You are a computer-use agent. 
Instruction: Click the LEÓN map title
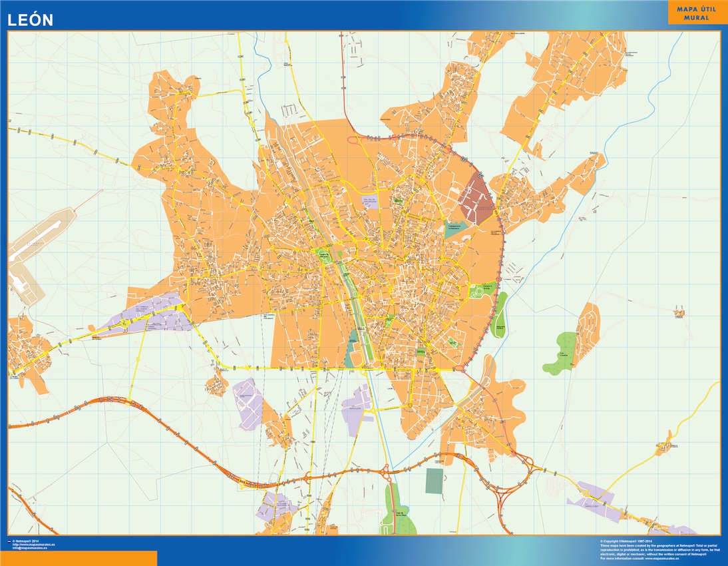pyautogui.click(x=30, y=21)
